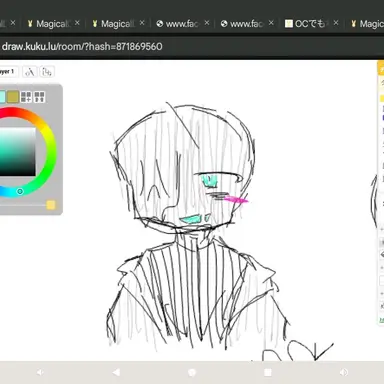
Task: Tap the volume down speaker icon in navigation bar
Action: pos(40,372)
